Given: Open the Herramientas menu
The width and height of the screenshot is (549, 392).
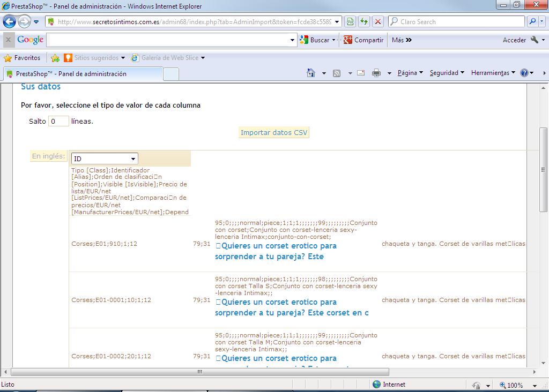Looking at the screenshot, I should [493, 73].
